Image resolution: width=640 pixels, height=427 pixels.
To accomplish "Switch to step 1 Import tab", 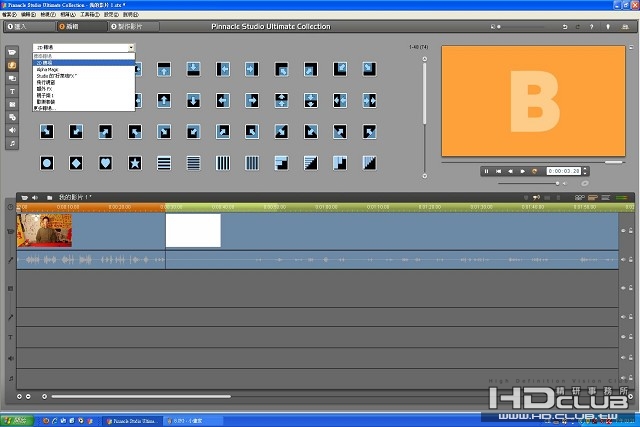I will (x=29, y=27).
